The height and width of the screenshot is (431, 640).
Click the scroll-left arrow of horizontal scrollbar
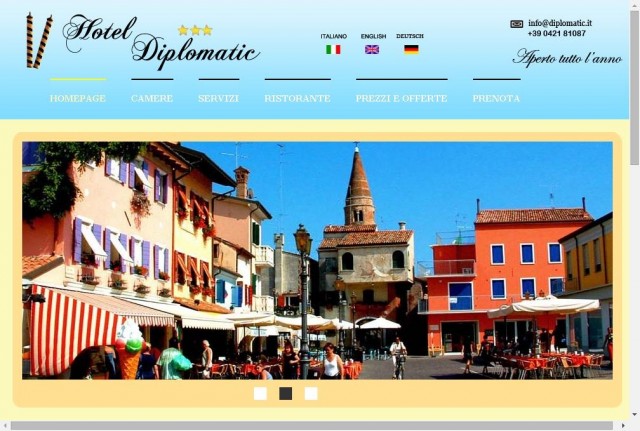click(x=4, y=426)
